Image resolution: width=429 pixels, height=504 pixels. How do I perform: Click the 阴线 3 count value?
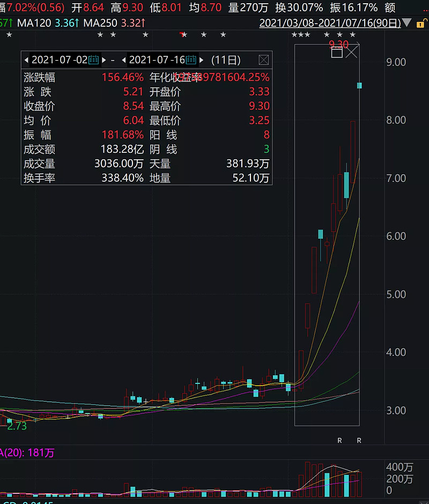point(267,149)
